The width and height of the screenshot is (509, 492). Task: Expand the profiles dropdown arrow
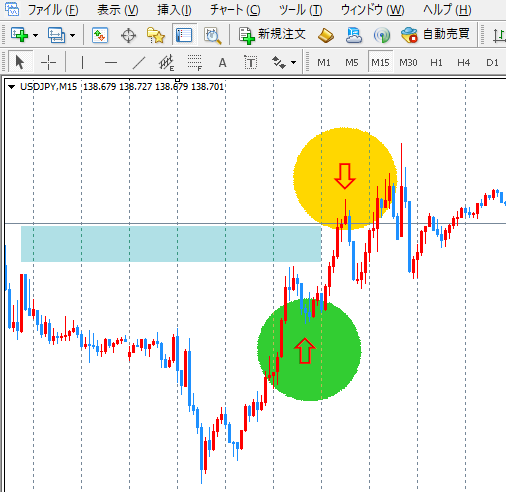click(73, 35)
